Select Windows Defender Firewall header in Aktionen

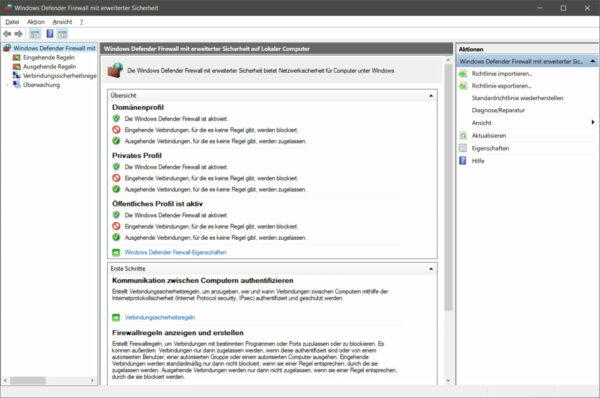point(527,61)
